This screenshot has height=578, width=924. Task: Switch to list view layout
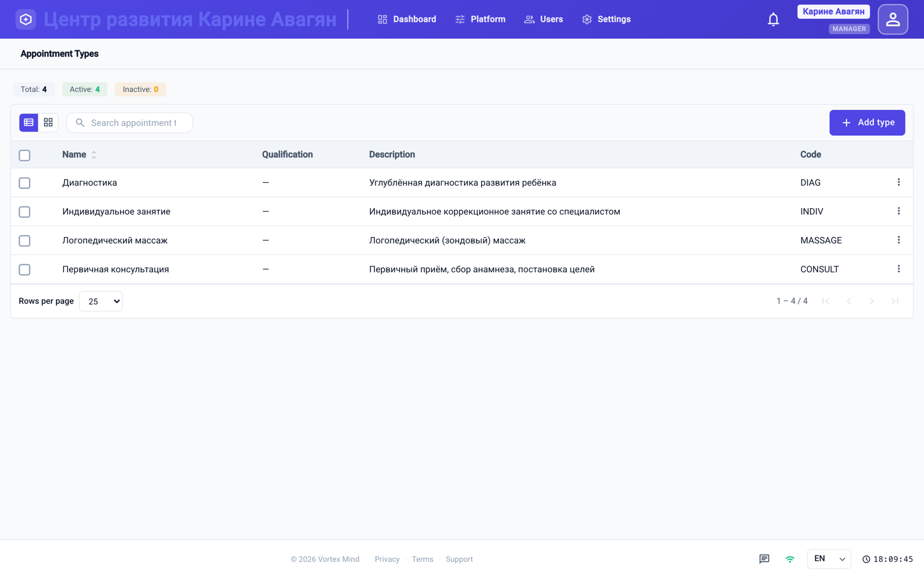pos(29,123)
